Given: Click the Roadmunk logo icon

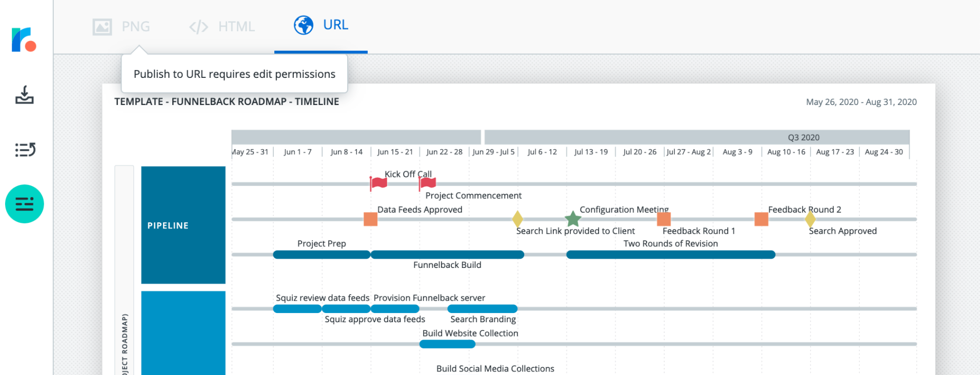Looking at the screenshot, I should point(24,39).
